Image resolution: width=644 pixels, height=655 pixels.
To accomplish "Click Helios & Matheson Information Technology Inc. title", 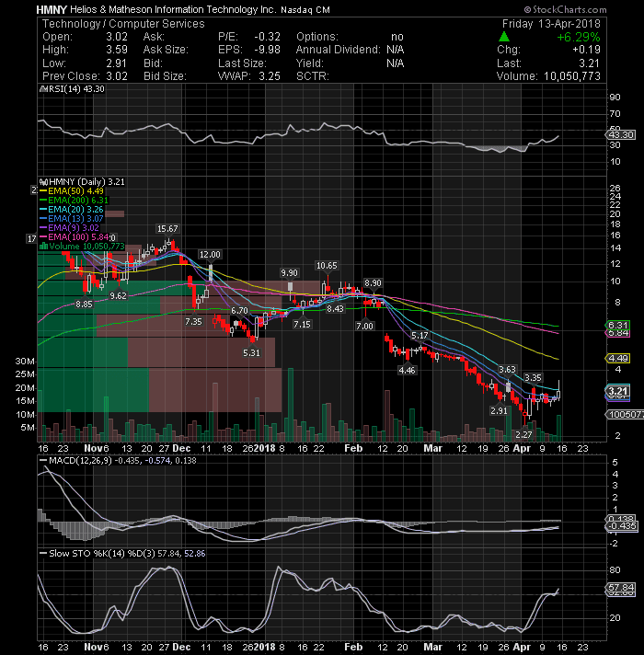I will click(x=173, y=9).
